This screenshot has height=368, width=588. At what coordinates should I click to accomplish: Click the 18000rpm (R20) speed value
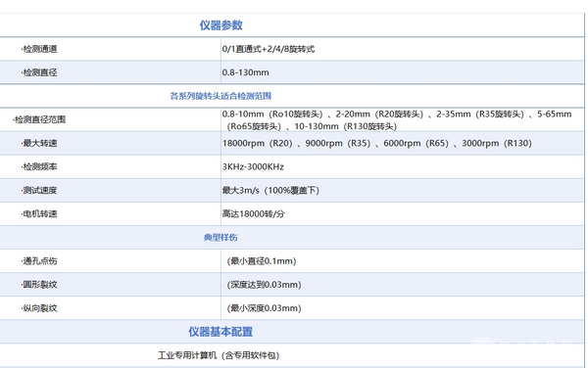tap(257, 143)
